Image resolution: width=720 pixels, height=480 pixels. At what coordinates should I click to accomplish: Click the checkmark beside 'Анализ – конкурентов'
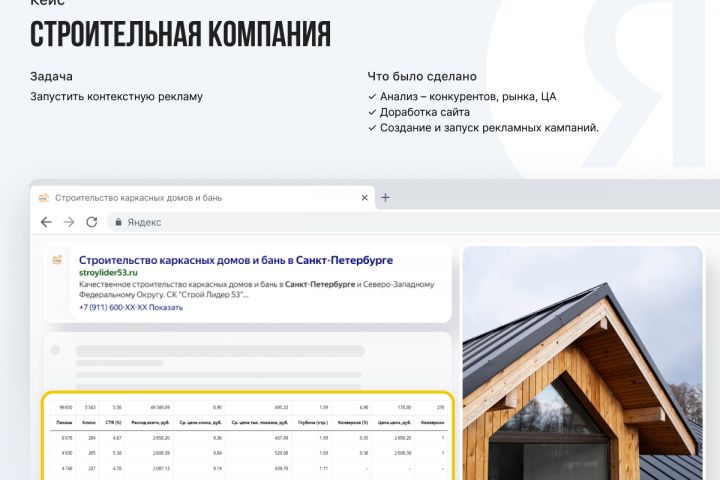[372, 96]
